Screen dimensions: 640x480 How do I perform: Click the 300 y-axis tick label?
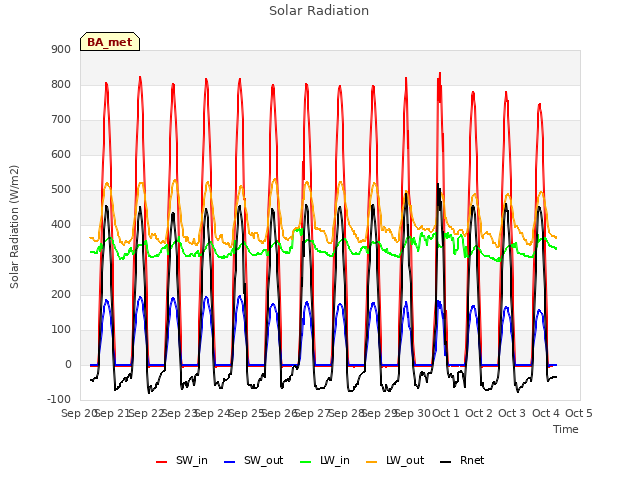coord(61,260)
